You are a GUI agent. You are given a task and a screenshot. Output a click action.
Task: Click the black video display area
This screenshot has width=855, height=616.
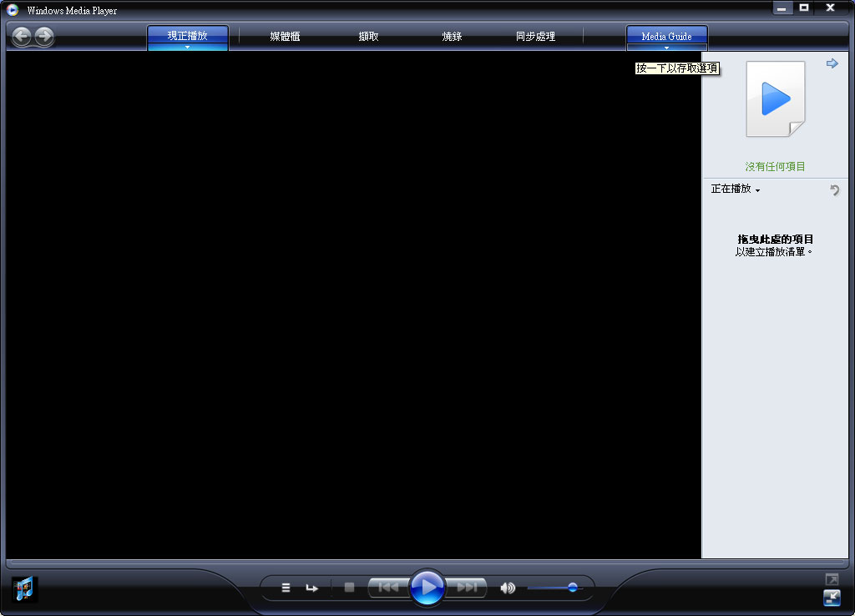coord(353,305)
